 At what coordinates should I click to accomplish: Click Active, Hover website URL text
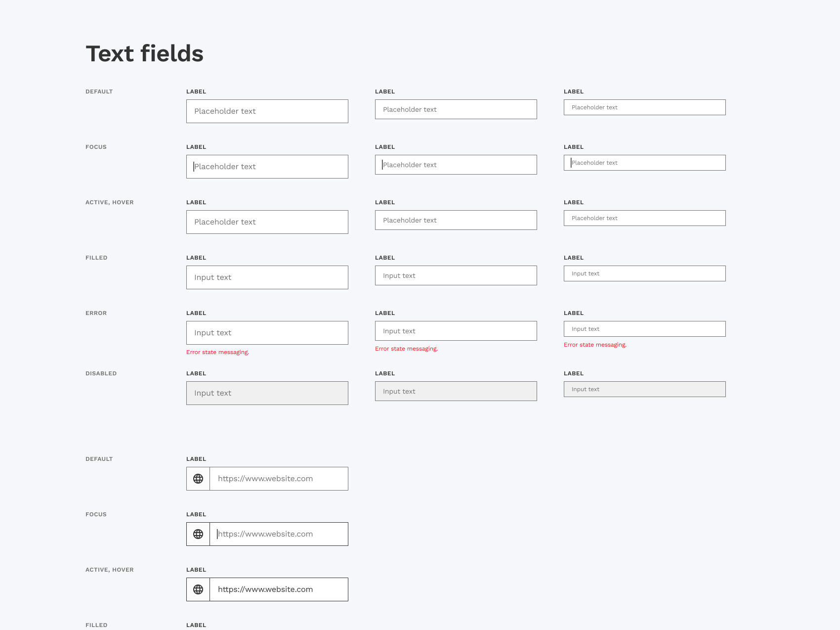pyautogui.click(x=265, y=589)
